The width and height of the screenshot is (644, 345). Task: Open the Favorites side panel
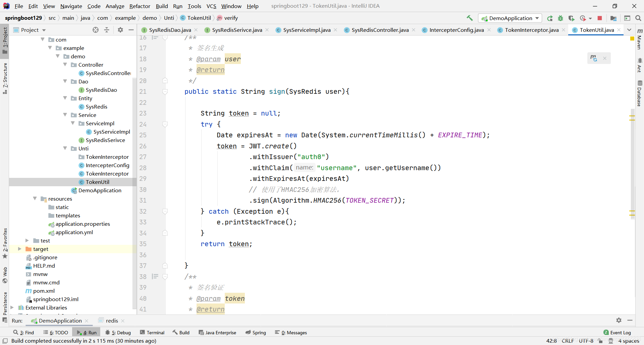(x=5, y=243)
